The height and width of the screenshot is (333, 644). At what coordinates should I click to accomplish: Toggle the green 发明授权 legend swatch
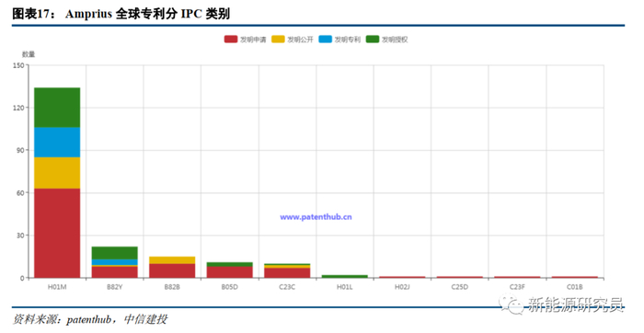(x=373, y=40)
